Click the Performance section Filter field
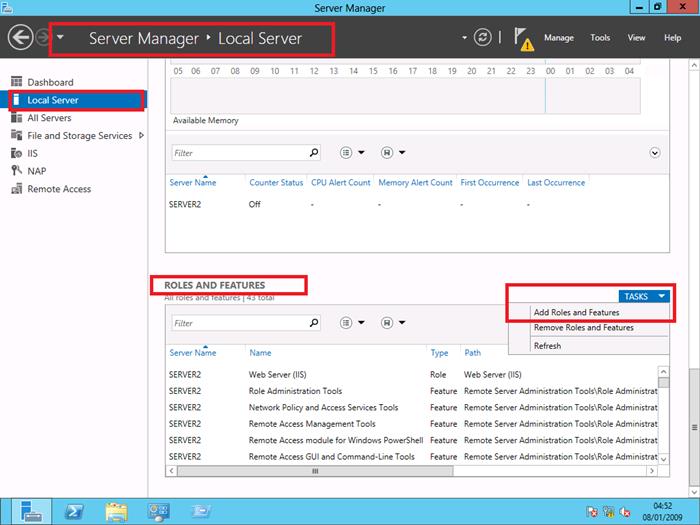The height and width of the screenshot is (525, 700). tap(239, 153)
